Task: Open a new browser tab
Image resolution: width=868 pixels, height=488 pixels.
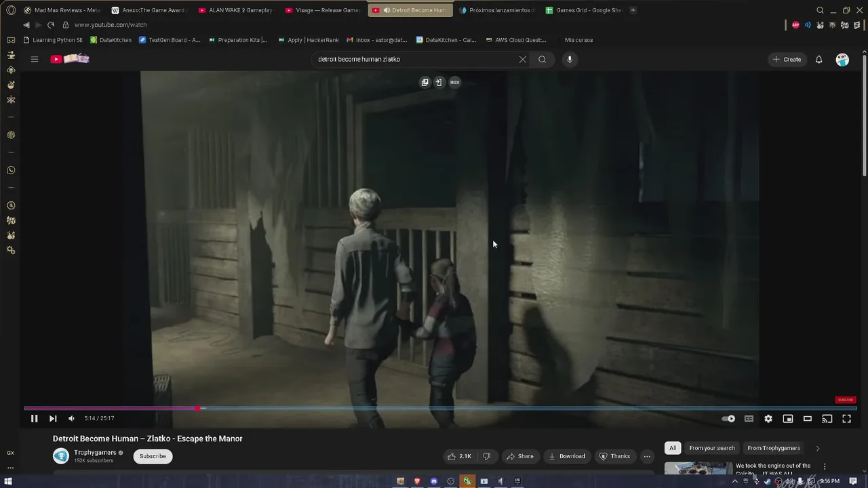Action: [633, 10]
